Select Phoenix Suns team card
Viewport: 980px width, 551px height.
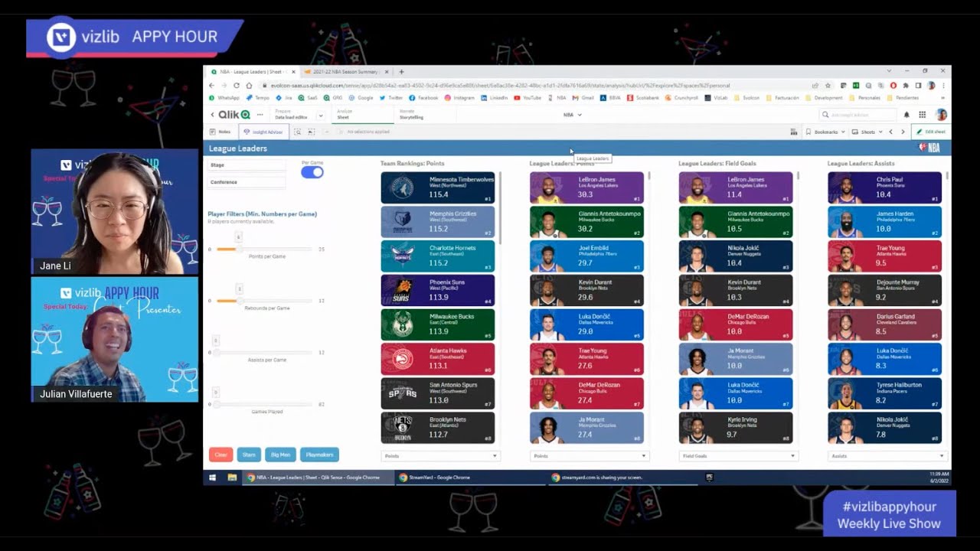pyautogui.click(x=437, y=290)
